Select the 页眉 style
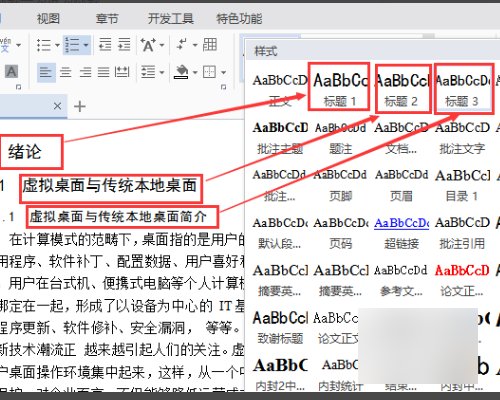500x400 pixels. coord(401,185)
